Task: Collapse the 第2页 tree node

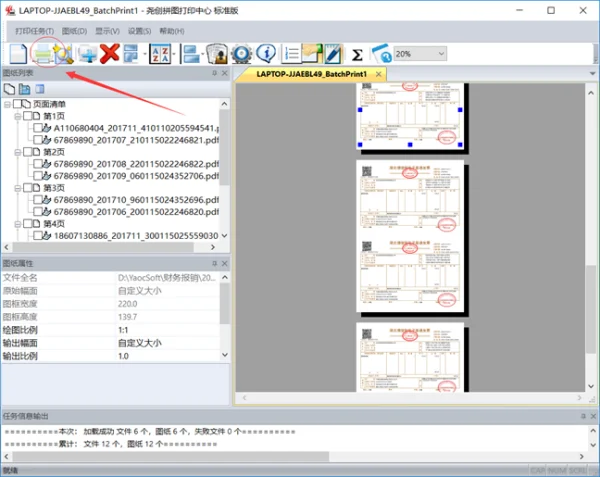Action: click(x=17, y=152)
